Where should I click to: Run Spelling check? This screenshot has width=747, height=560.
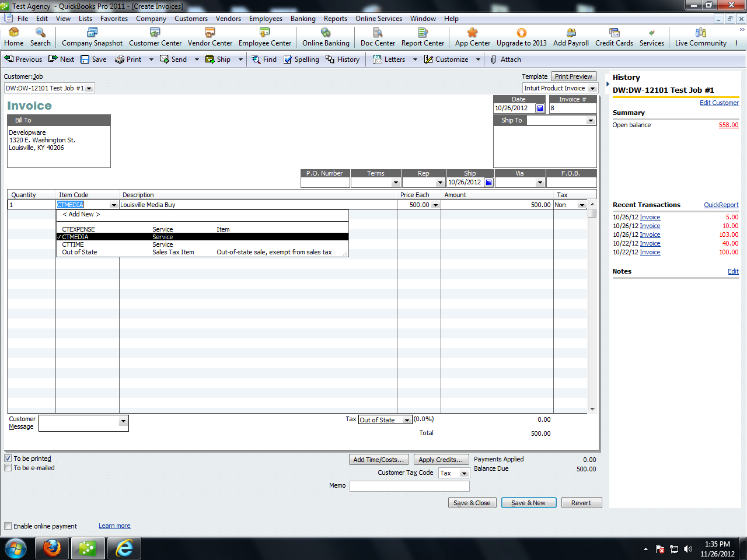point(301,59)
